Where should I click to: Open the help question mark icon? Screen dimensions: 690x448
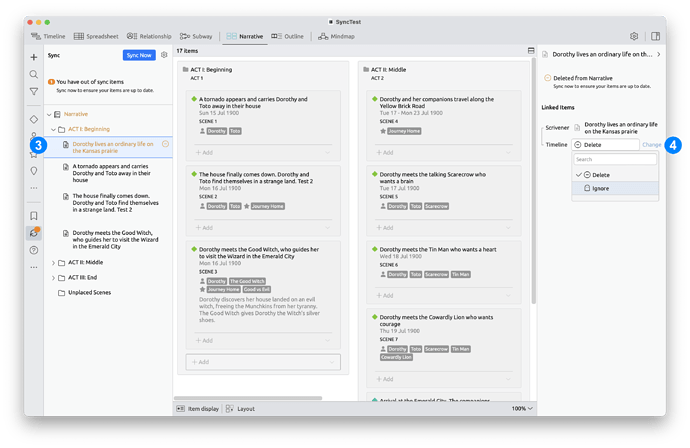(x=34, y=250)
